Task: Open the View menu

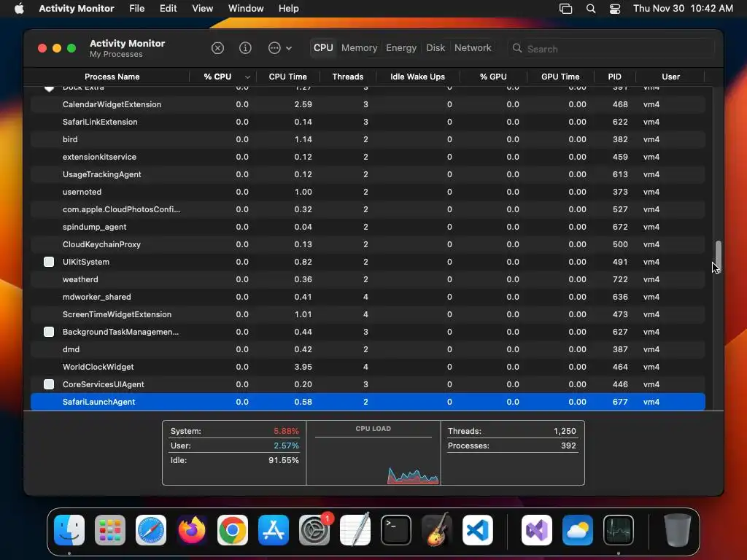Action: point(203,9)
